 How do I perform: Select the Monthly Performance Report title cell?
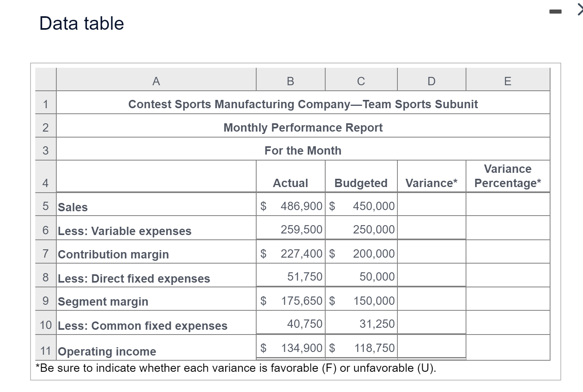click(x=303, y=127)
